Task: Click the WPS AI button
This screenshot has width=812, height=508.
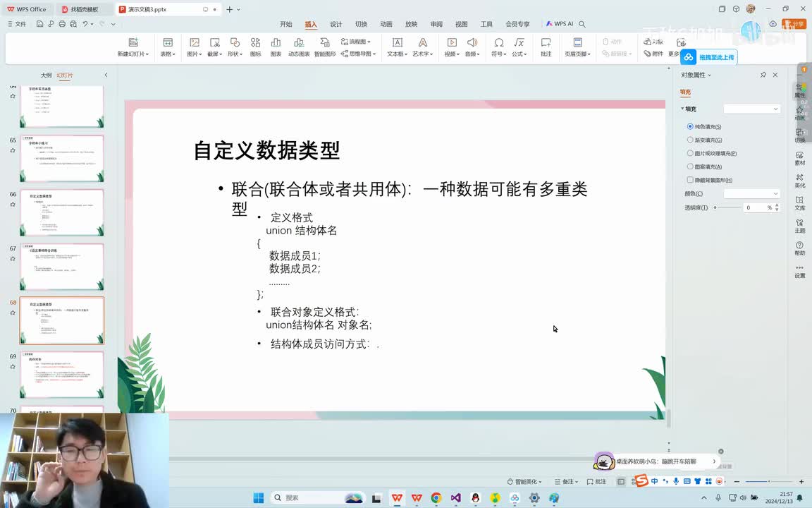Action: (559, 24)
